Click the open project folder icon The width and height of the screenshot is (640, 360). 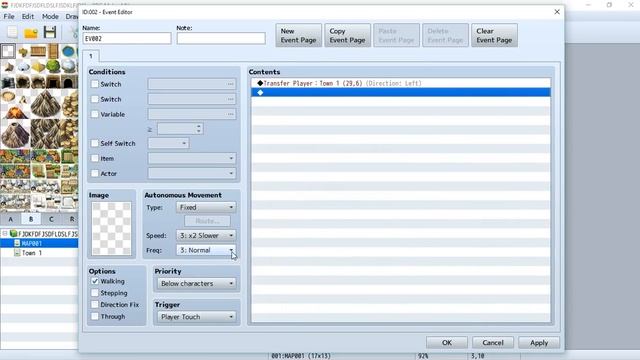[31, 32]
